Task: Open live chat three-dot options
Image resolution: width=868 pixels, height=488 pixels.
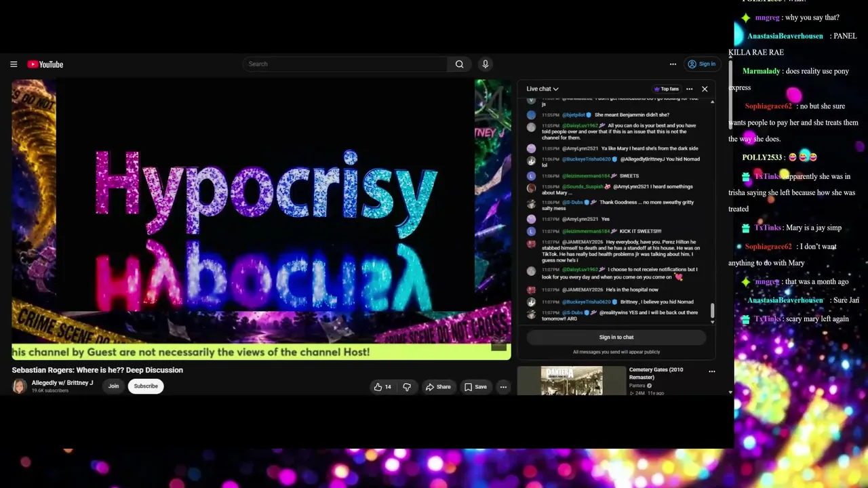Action: [689, 89]
